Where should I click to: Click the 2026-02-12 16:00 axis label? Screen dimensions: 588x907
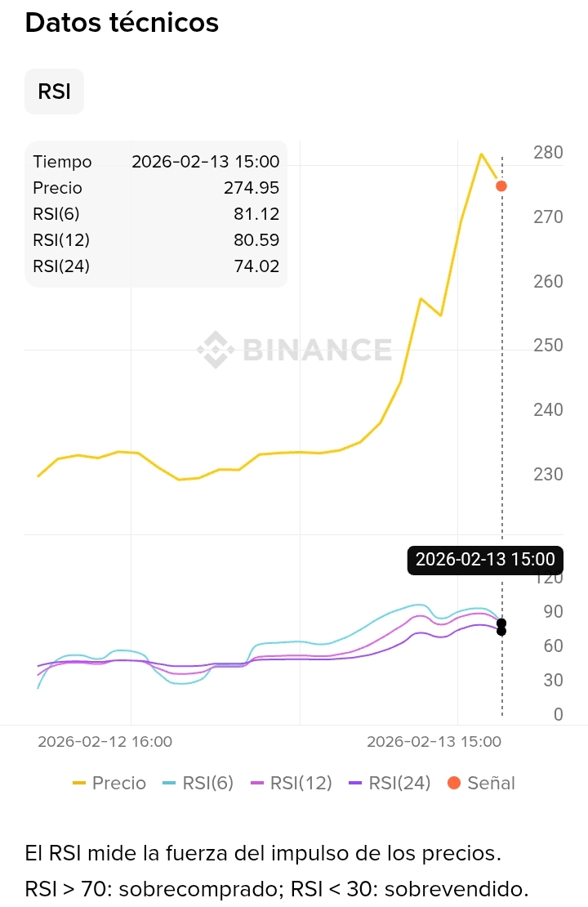105,741
